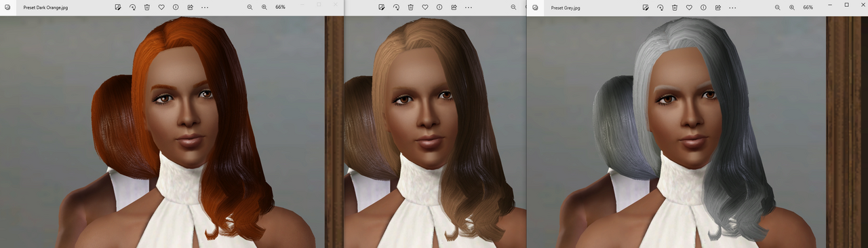Zoom in on Preset Dark Orange window
The width and height of the screenshot is (868, 248).
264,7
